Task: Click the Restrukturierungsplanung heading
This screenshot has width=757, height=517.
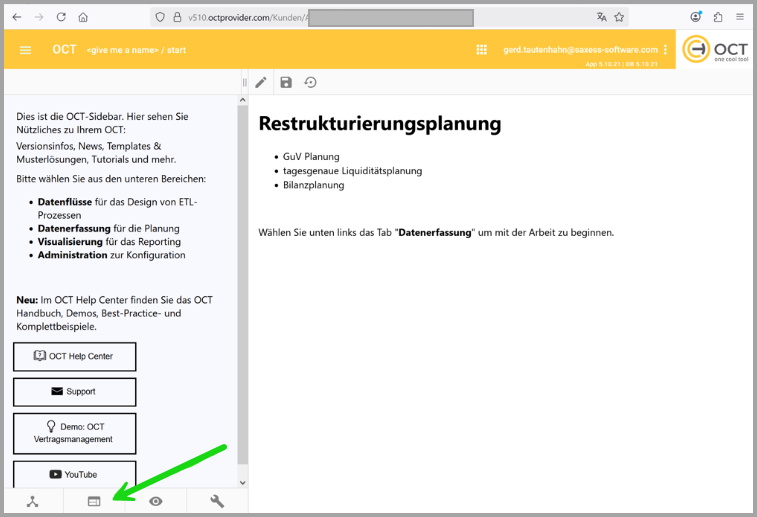Action: [x=380, y=124]
